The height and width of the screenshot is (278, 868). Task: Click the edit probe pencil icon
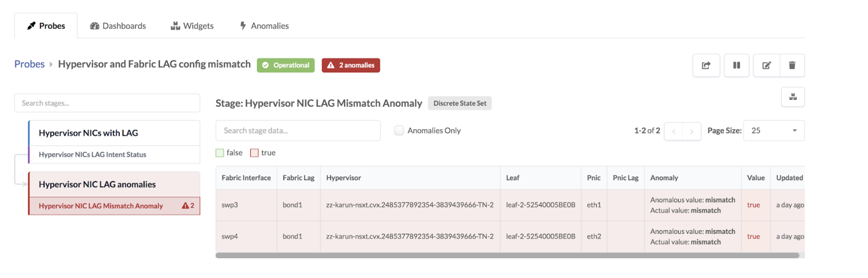pyautogui.click(x=766, y=65)
